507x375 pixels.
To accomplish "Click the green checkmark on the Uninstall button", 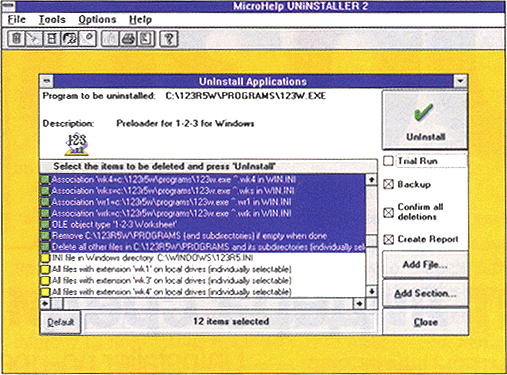I will [x=424, y=112].
